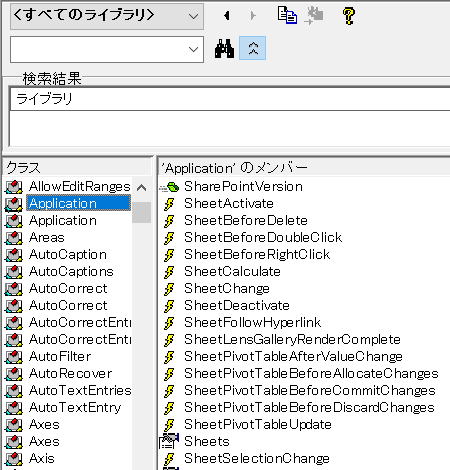Select the SheetBeforeDoubleClick event
450x470 pixels.
(x=263, y=237)
